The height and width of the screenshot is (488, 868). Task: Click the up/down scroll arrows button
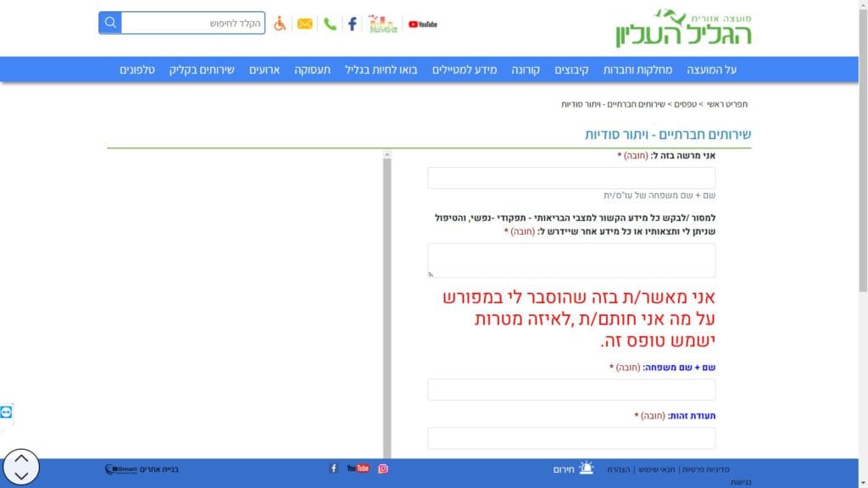(21, 467)
